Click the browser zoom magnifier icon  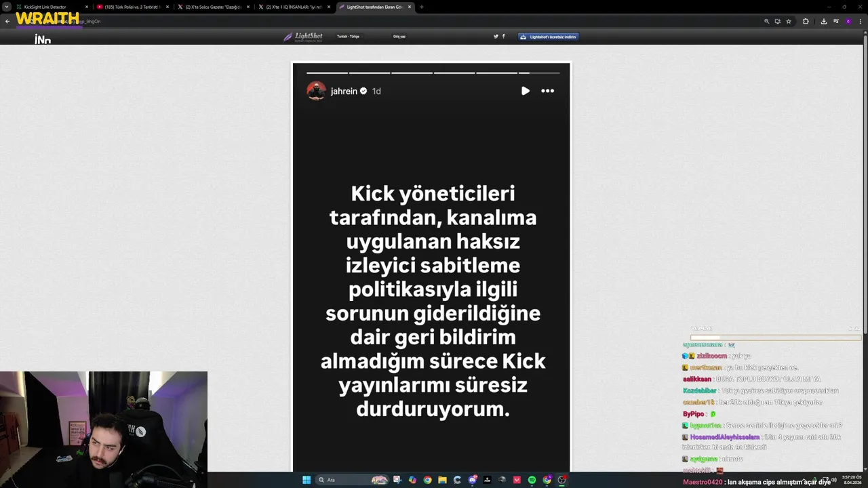tap(767, 21)
